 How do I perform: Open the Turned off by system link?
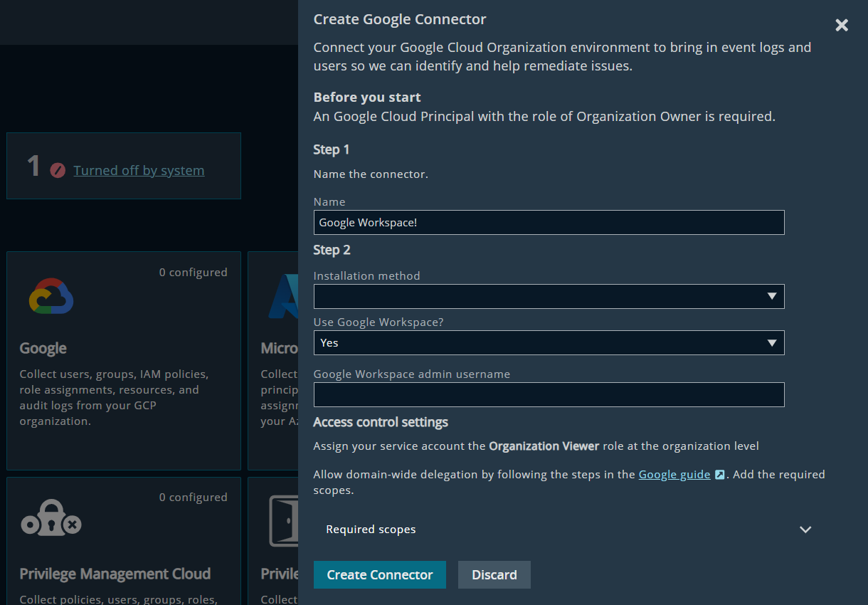[x=139, y=171]
